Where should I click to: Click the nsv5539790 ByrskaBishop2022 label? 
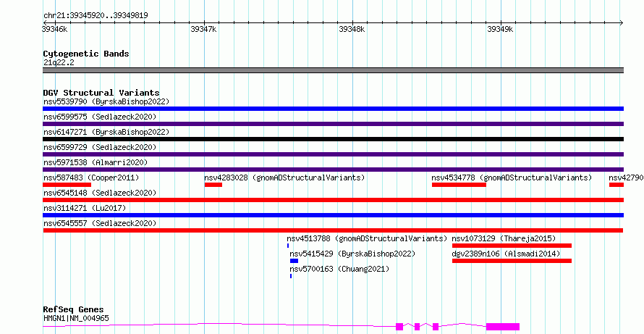click(x=106, y=101)
